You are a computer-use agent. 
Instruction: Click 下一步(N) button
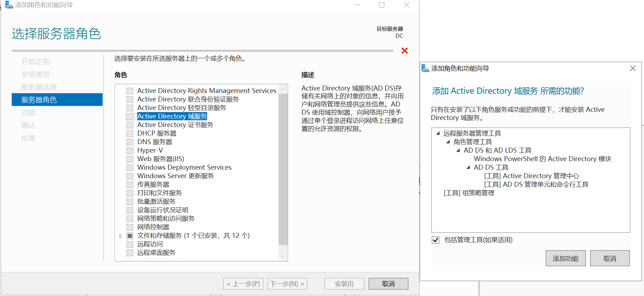287,284
